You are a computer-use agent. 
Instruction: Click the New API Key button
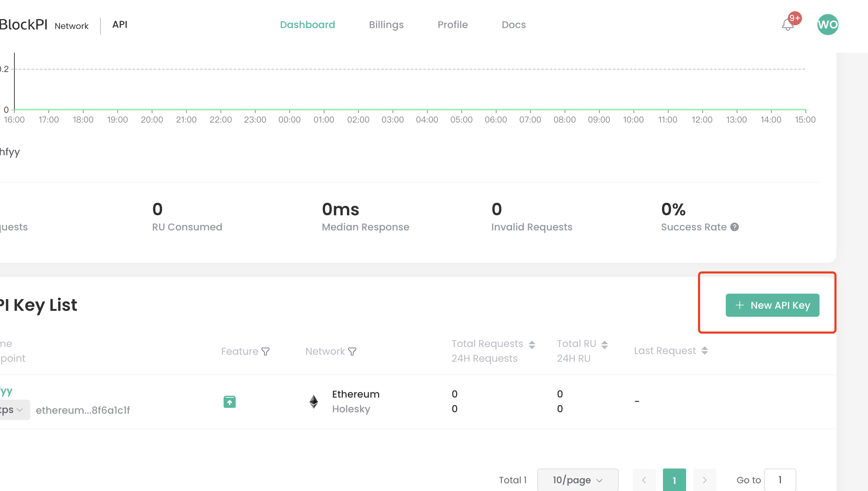tap(772, 305)
